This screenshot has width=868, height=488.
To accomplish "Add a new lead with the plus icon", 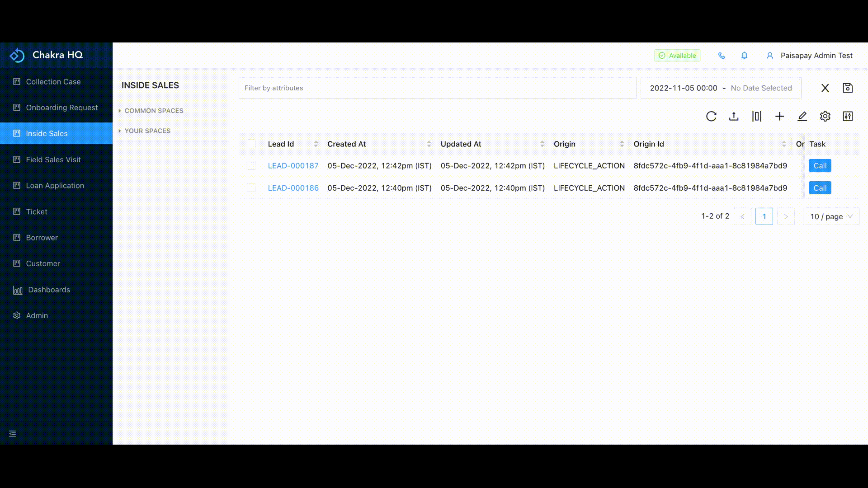I will pos(779,116).
